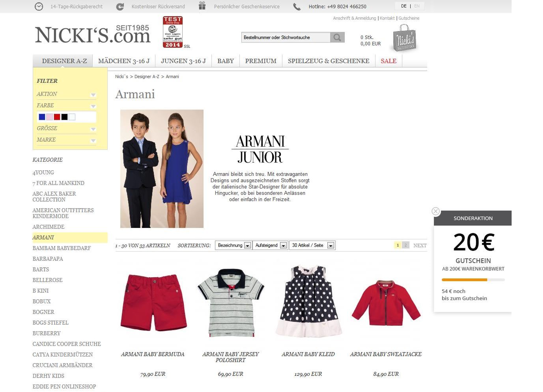Click the Bestellnummer oder Stichwortsuche search field
Screen dimensions: 543x392
pyautogui.click(x=285, y=37)
